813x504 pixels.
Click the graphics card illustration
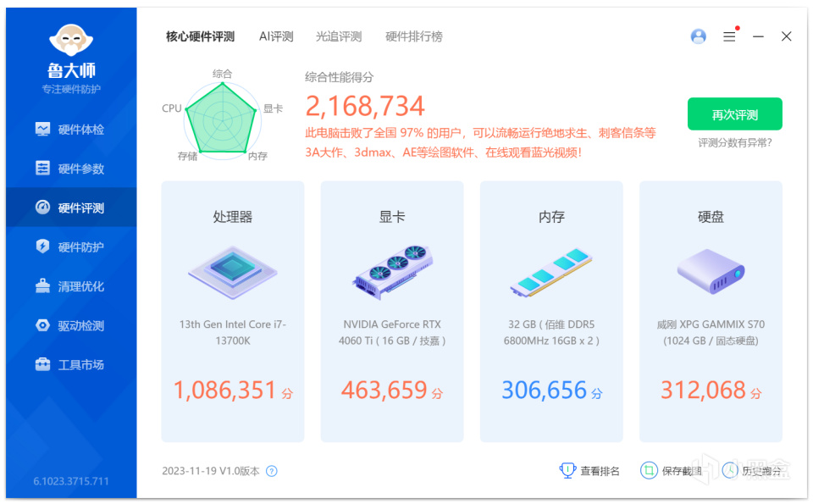click(x=392, y=272)
